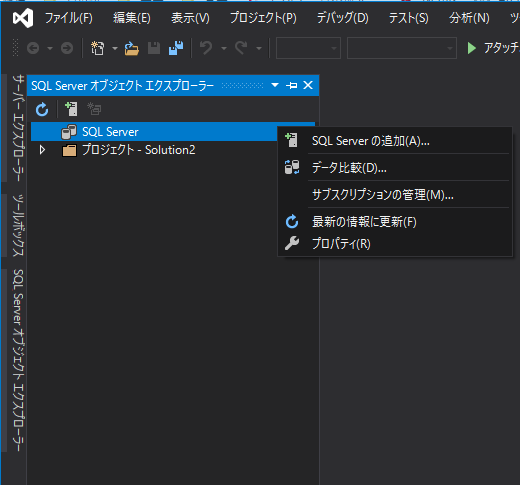Expand the プロジェクト - Solution2 tree node
The width and height of the screenshot is (520, 485).
coord(42,150)
